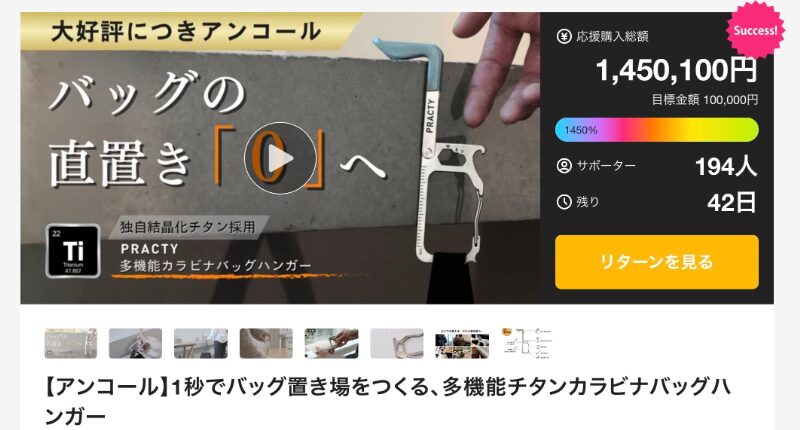This screenshot has width=800, height=430.
Task: Play the PRACTY bag hanger video
Action: click(x=280, y=158)
